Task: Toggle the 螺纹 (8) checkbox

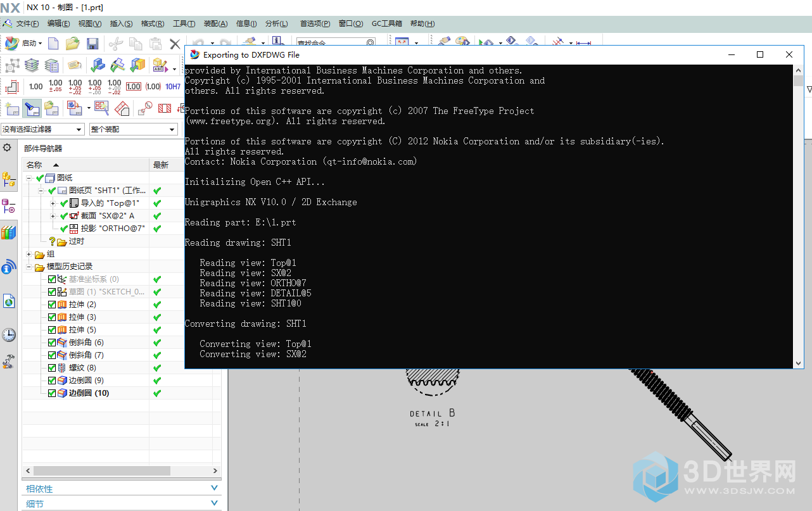Action: 52,368
